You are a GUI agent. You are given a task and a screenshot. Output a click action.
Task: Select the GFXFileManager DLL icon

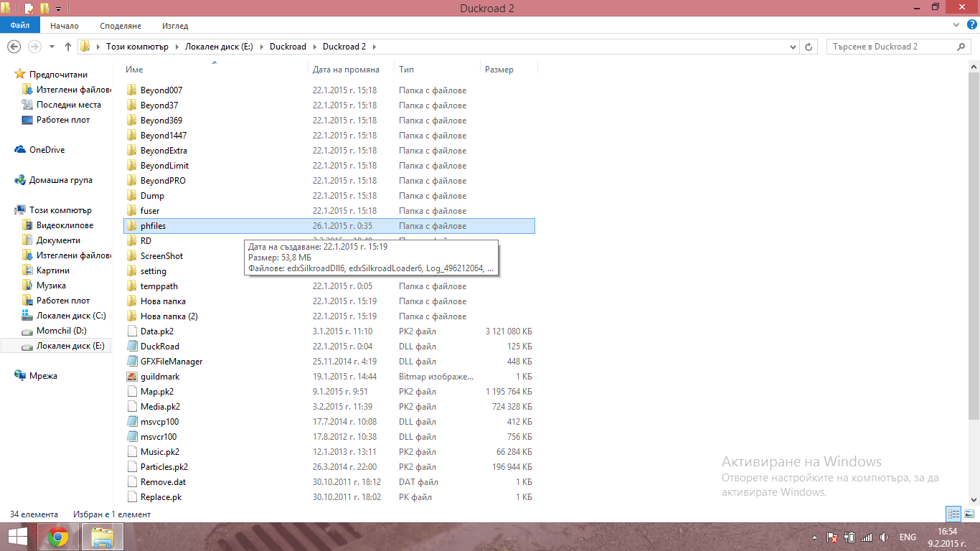131,362
